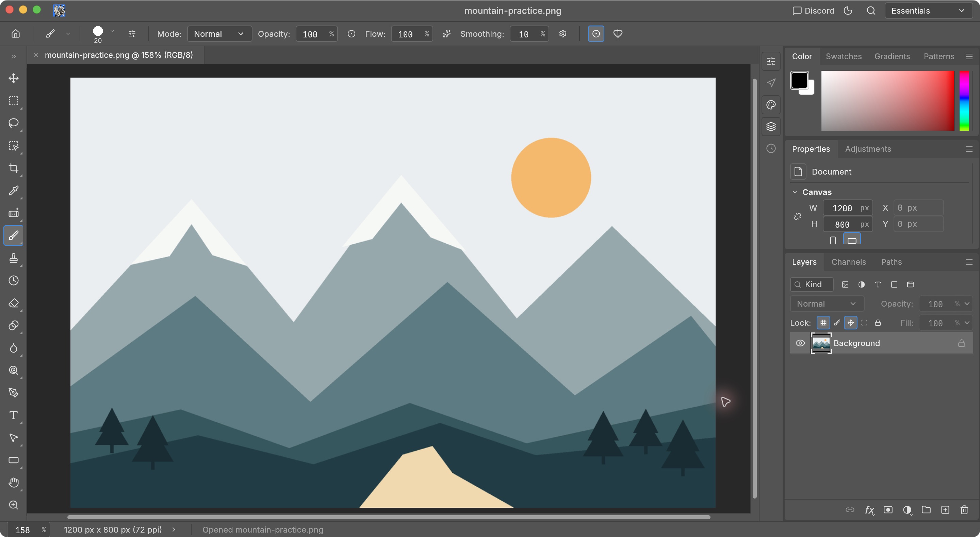Open the layer Opacity dropdown arrow
The height and width of the screenshot is (537, 980).
[967, 304]
